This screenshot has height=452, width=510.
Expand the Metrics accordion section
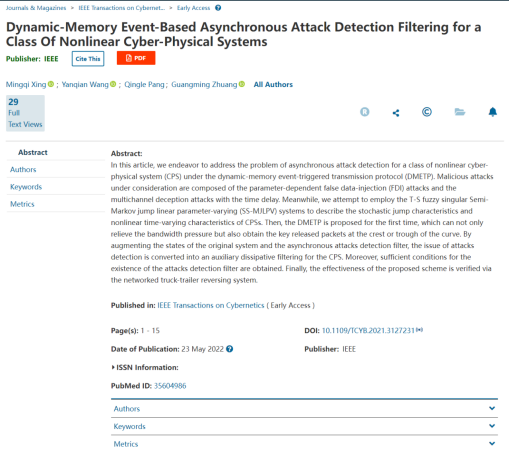[x=304, y=444]
